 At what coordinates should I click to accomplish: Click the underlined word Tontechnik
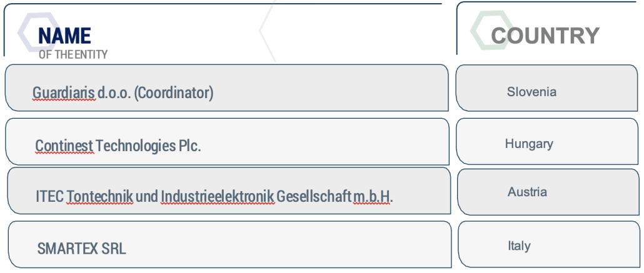click(x=100, y=197)
